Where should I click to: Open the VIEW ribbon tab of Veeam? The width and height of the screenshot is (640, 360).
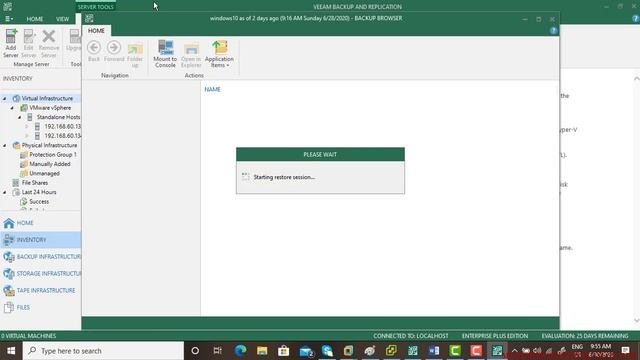click(62, 19)
